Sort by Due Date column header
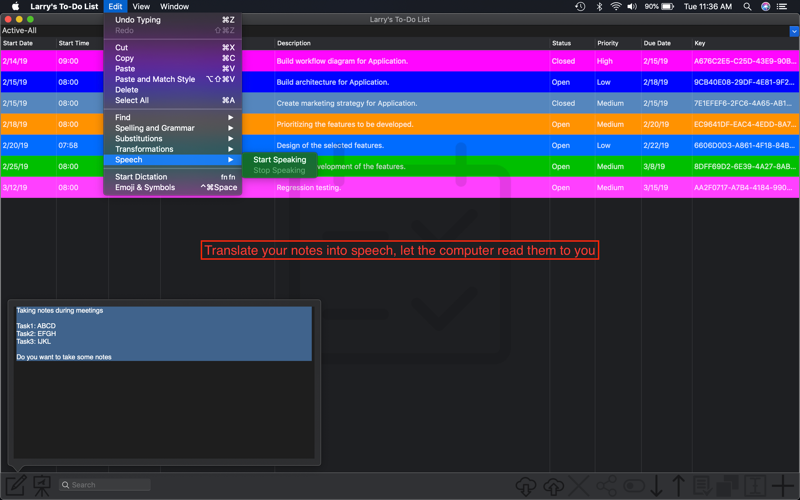Screen dimensions: 800x500 point(666,43)
